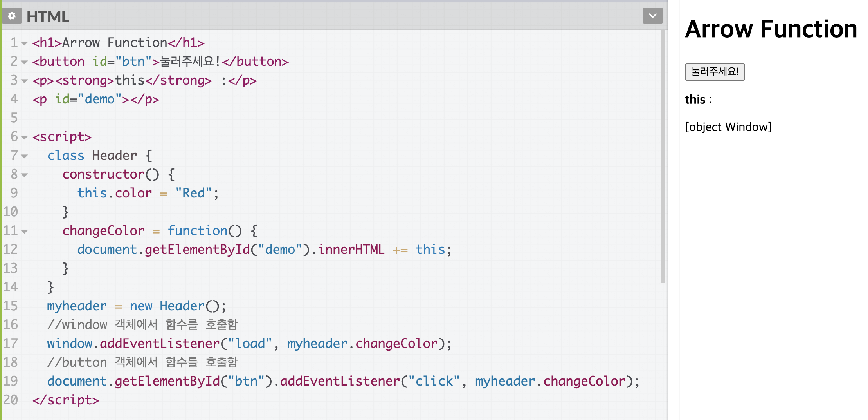Click the p id="demo" code line
The width and height of the screenshot is (868, 420).
96,99
